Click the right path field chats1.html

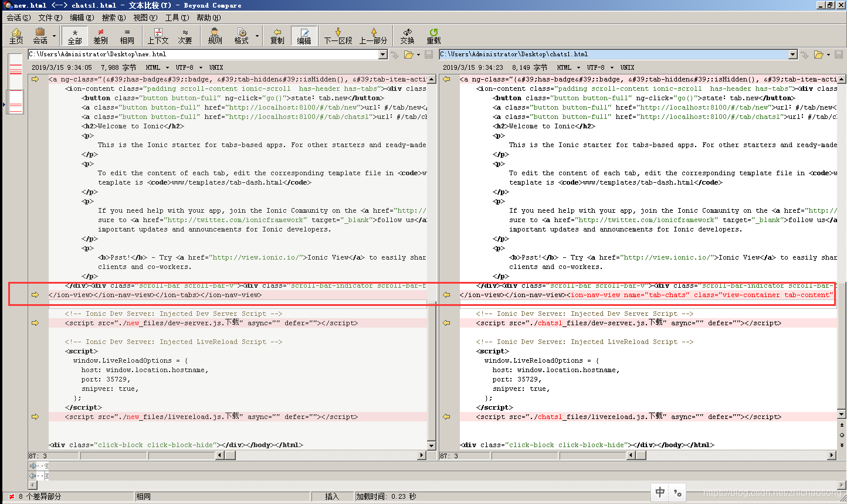614,55
